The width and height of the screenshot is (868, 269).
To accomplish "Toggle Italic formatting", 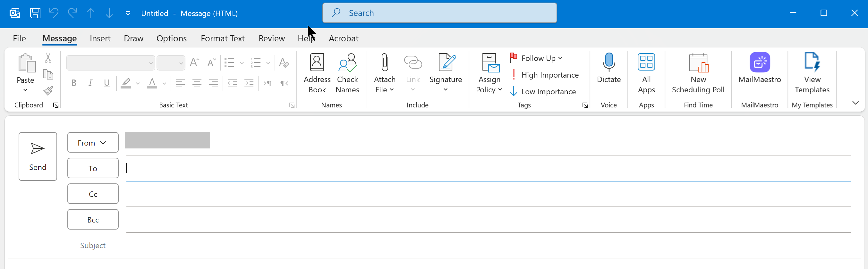I will click(90, 83).
